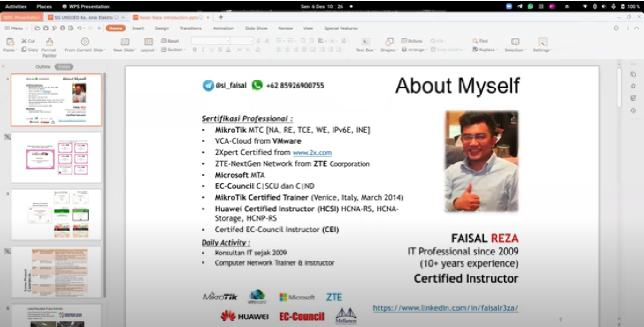
Task: Click the Shapes icon
Action: pos(389,42)
